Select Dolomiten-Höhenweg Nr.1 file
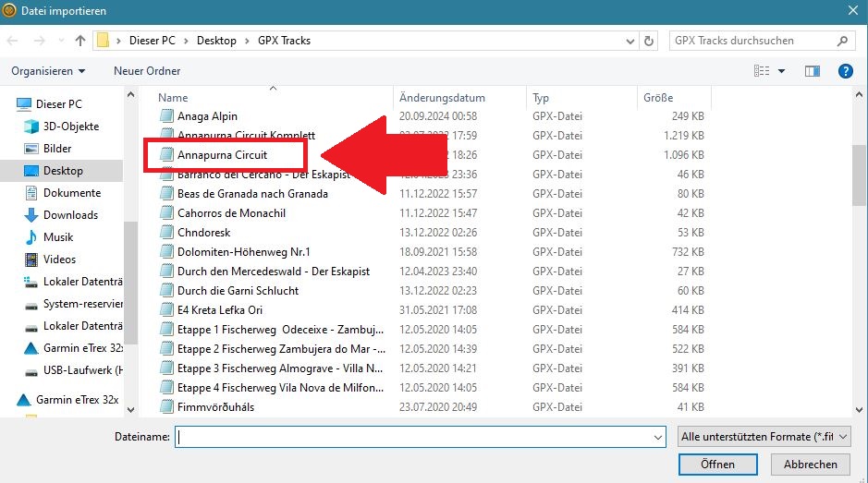 (x=243, y=252)
